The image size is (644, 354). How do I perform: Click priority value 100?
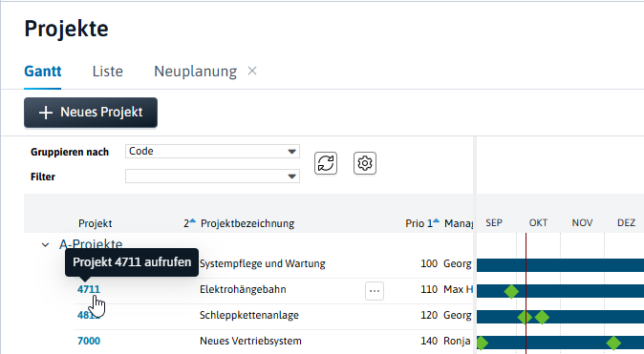pos(429,263)
